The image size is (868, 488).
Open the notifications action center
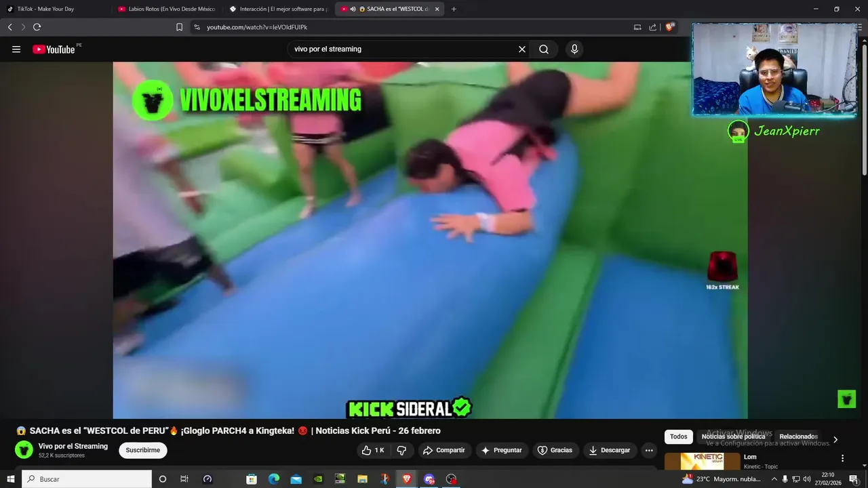(x=854, y=479)
